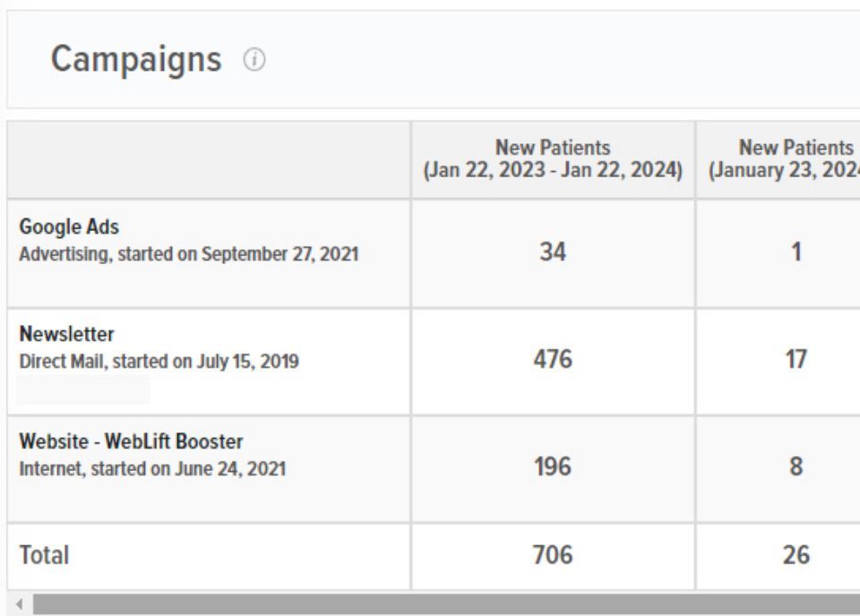
Task: Click the Newsletter value 17
Action: pyautogui.click(x=793, y=359)
